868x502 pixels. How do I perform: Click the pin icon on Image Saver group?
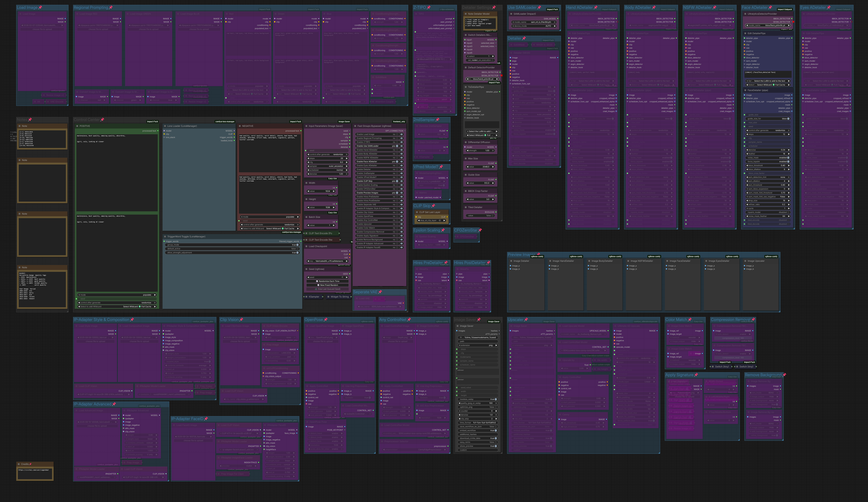pyautogui.click(x=479, y=320)
